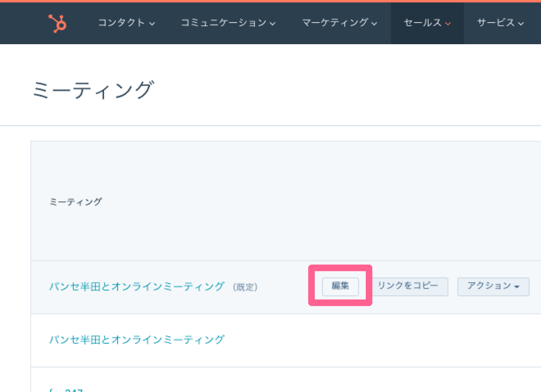
Task: Open the default パンセ半田とオンラインミーティング link
Action: (x=137, y=287)
